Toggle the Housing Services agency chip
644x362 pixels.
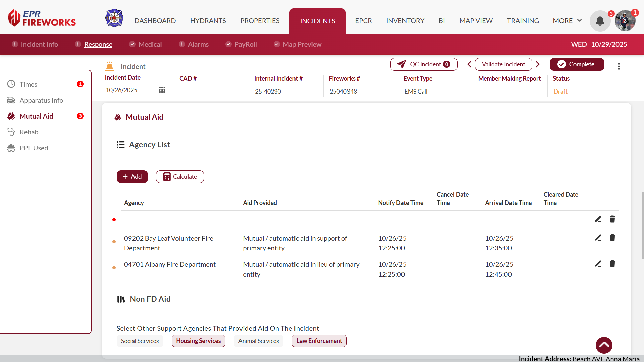[198, 341]
